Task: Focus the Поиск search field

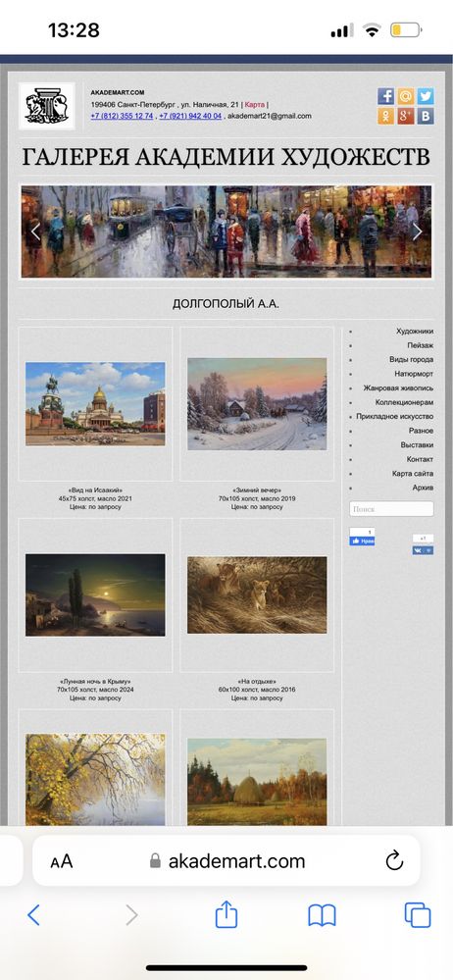Action: click(391, 509)
